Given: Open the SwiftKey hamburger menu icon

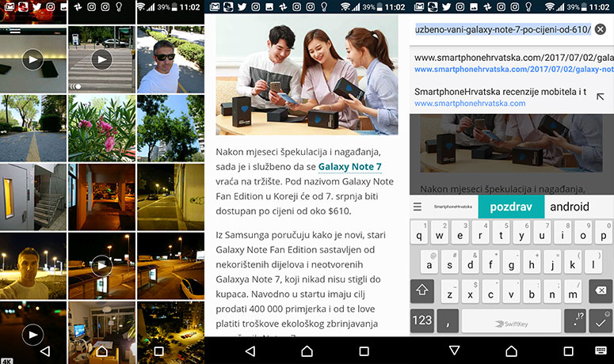Looking at the screenshot, I should (418, 207).
